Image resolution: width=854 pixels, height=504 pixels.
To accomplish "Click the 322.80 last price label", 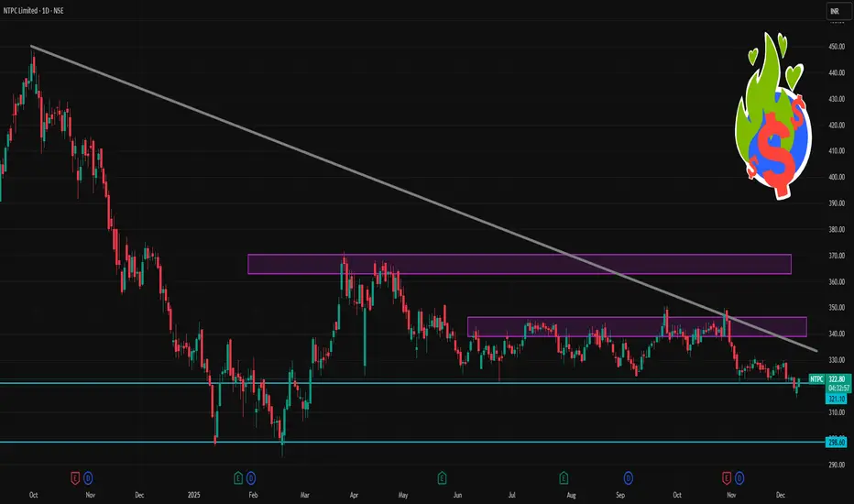I will 837,378.
